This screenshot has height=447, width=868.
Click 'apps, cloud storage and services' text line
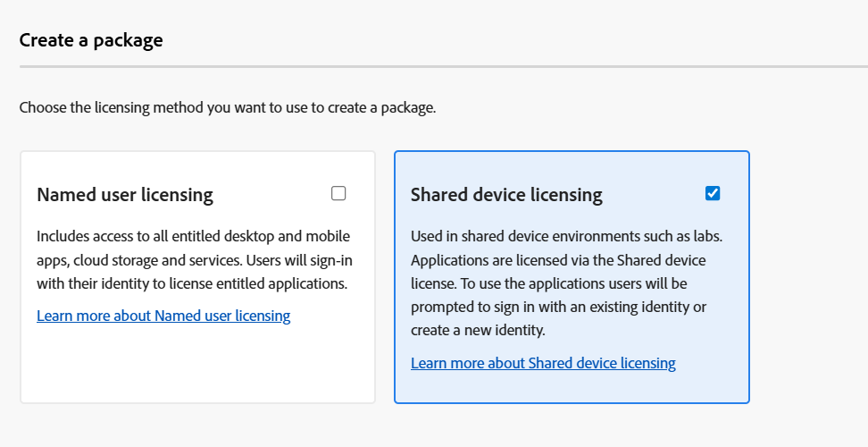[139, 260]
